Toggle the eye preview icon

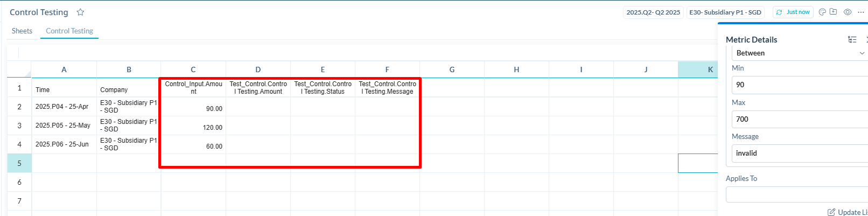(848, 12)
